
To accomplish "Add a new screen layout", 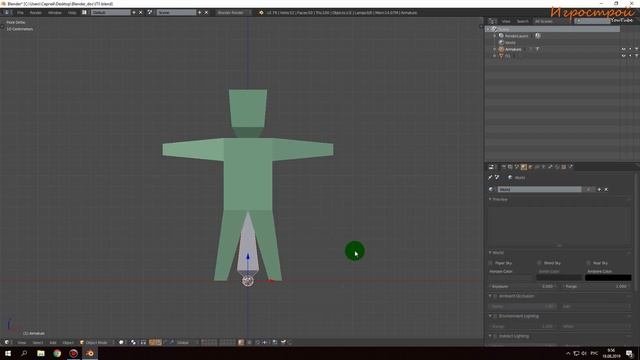I will pyautogui.click(x=134, y=13).
